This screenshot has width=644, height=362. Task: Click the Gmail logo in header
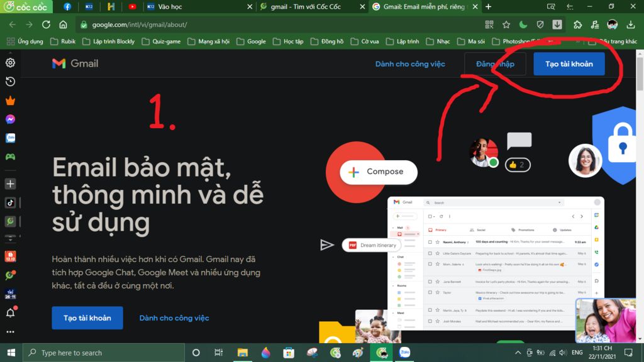coord(75,63)
